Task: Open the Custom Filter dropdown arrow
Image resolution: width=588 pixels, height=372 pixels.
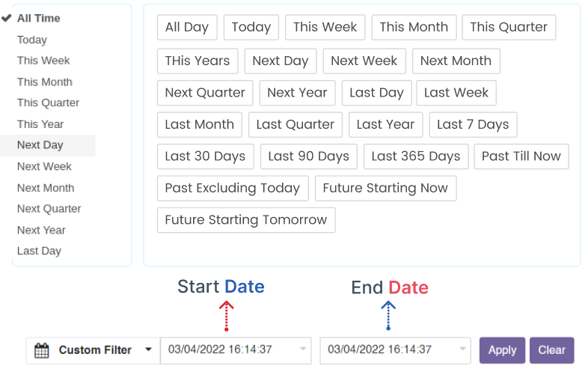Action: (x=148, y=350)
